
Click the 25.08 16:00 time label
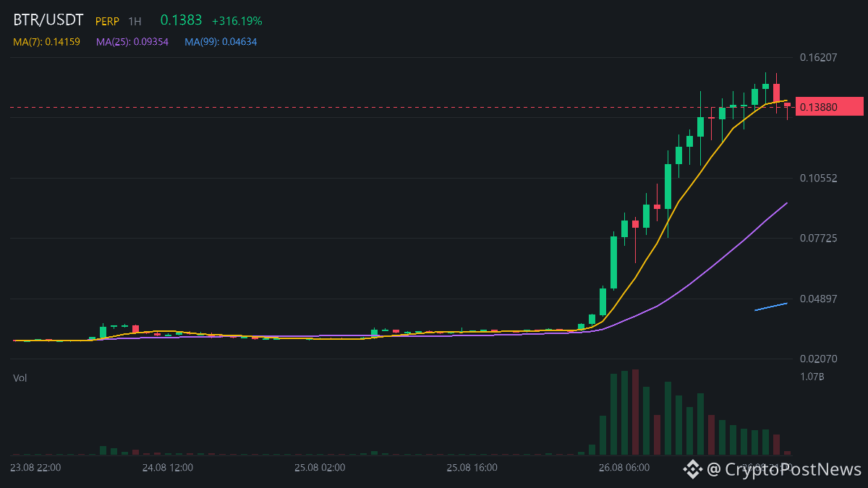click(x=472, y=468)
